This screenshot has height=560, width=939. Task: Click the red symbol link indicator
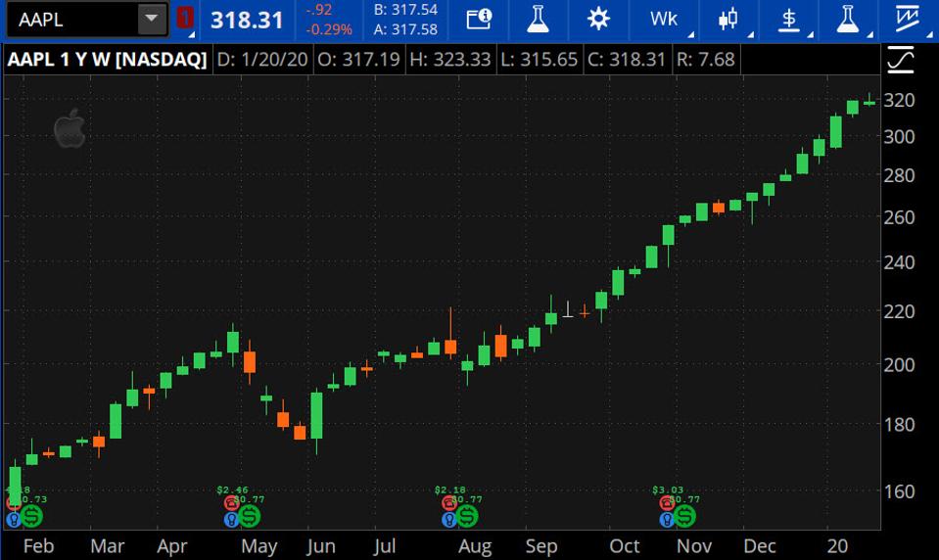click(x=185, y=19)
